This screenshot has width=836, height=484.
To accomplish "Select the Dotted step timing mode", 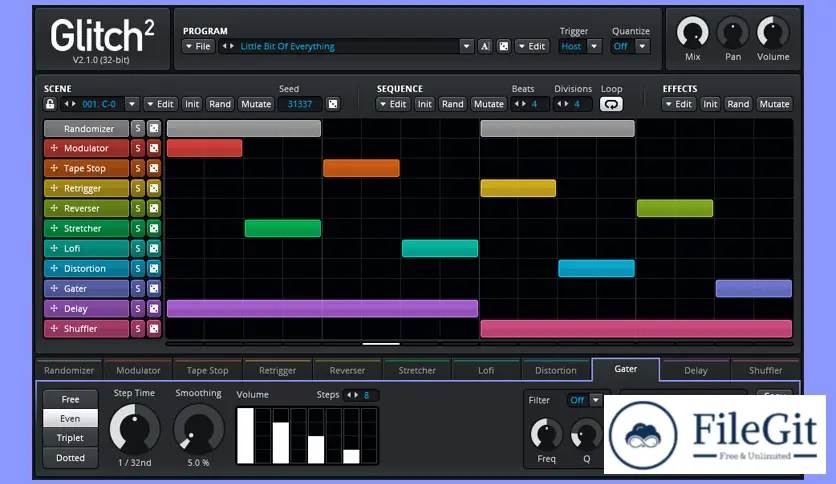I will tap(70, 458).
